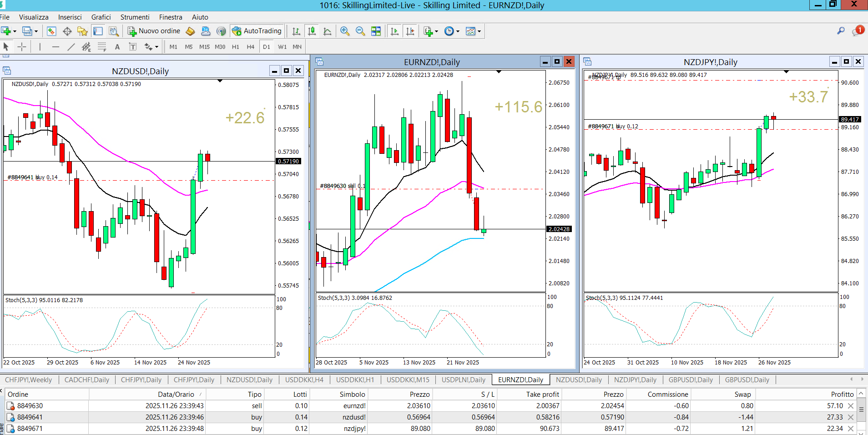
Task: Select the H4 timeframe button
Action: tap(250, 47)
